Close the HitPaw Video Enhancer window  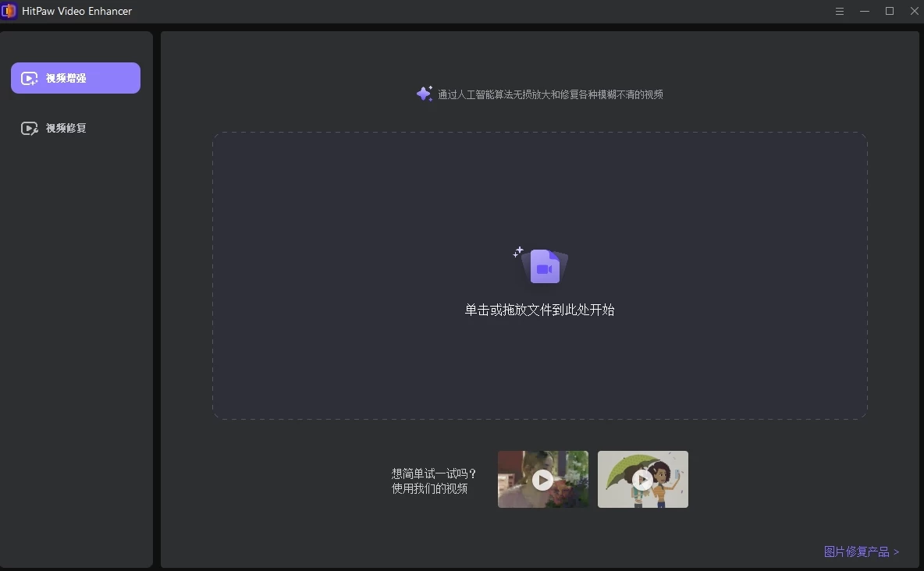click(x=914, y=11)
